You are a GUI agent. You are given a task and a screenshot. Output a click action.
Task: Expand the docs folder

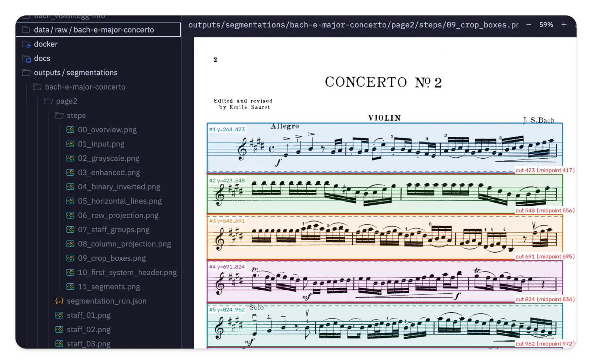click(x=42, y=58)
